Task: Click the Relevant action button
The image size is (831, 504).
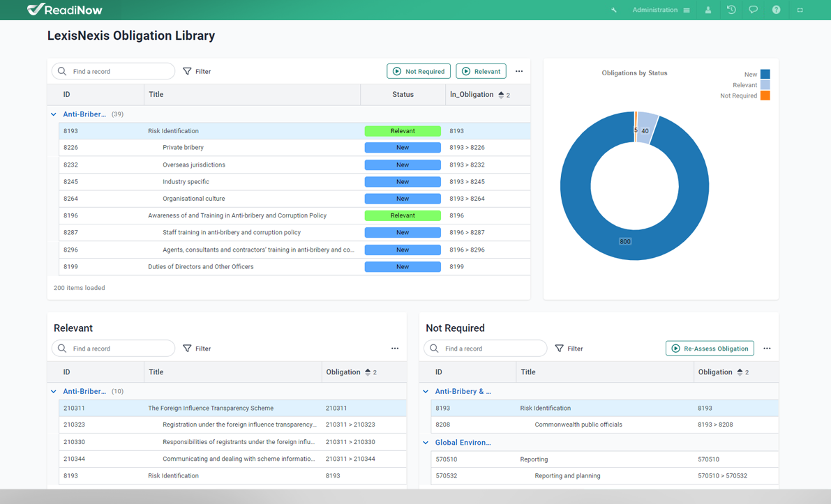Action: (481, 71)
